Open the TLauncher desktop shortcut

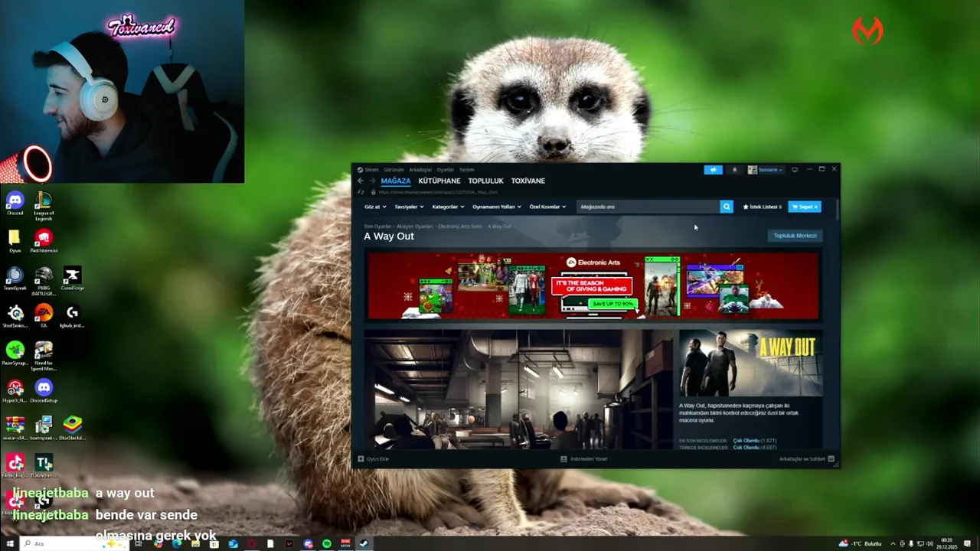[44, 466]
